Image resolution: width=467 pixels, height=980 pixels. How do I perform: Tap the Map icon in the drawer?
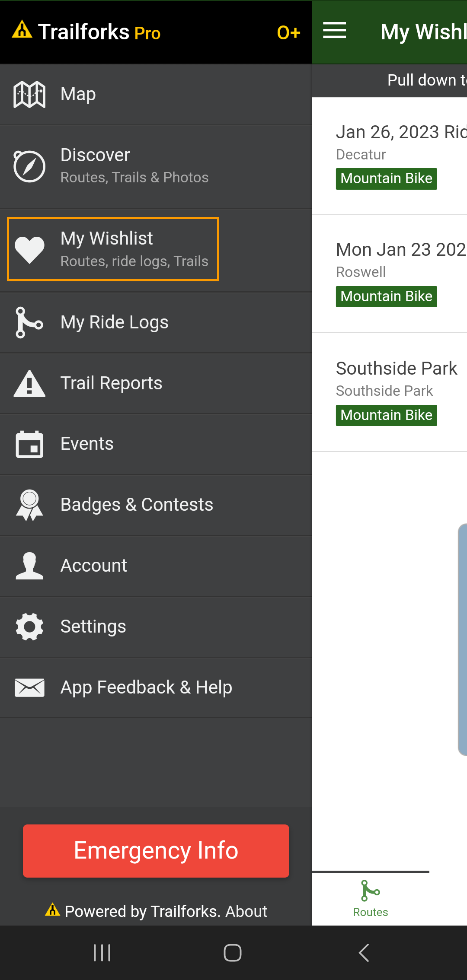[x=29, y=94]
